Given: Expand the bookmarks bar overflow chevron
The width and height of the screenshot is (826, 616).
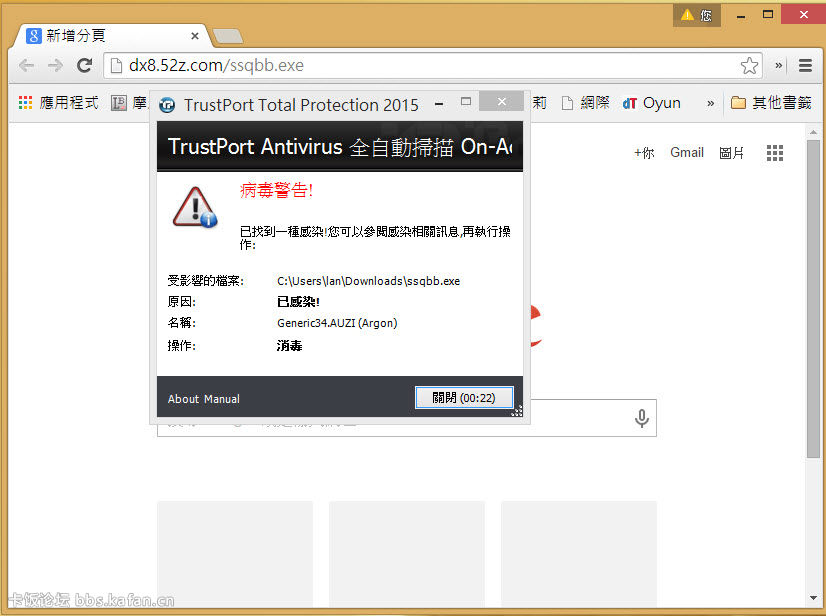Looking at the screenshot, I should 710,103.
